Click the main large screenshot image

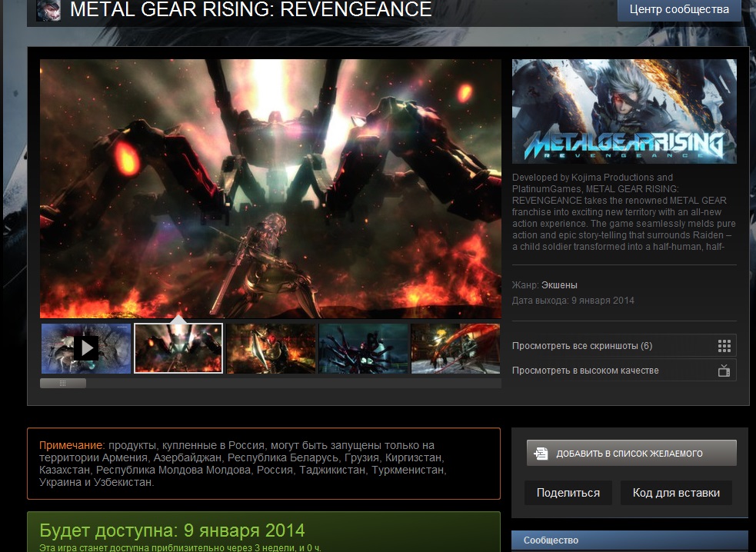(271, 188)
